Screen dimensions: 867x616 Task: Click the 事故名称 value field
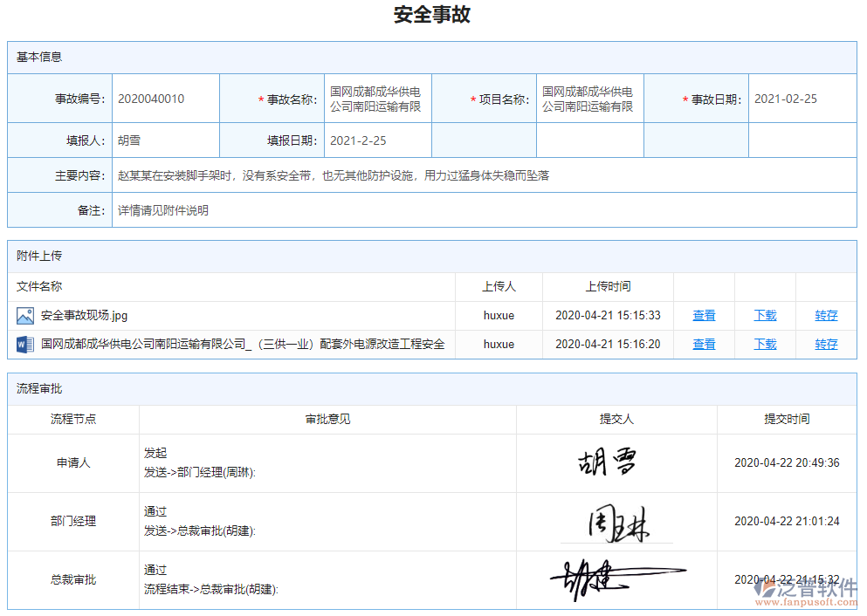tap(377, 99)
